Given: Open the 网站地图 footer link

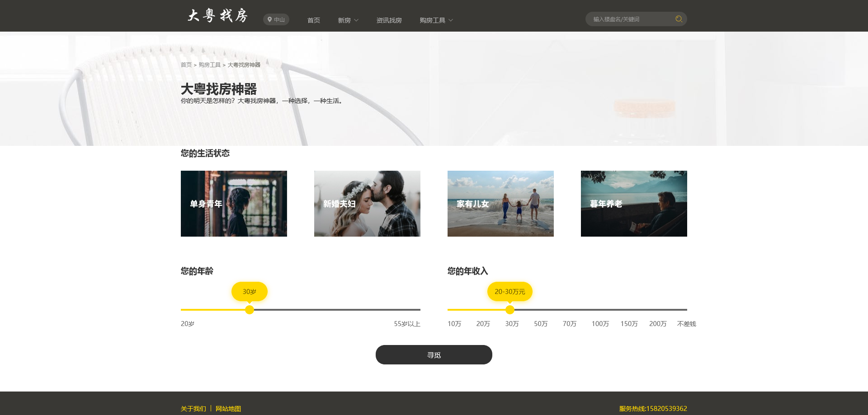Looking at the screenshot, I should click(x=228, y=408).
